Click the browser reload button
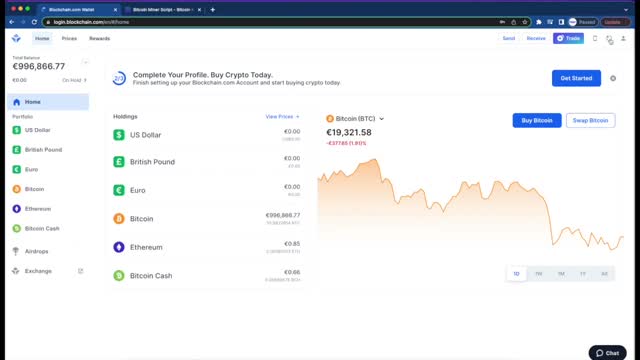640x360 pixels. click(34, 22)
